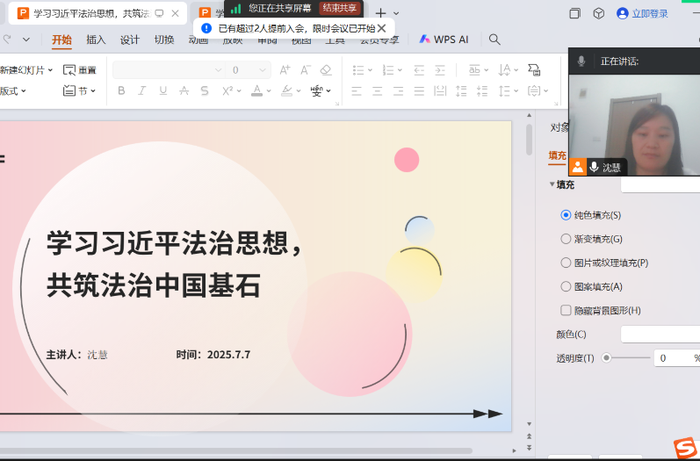Click the 立即登录 login button
The width and height of the screenshot is (700, 461).
[x=643, y=14]
